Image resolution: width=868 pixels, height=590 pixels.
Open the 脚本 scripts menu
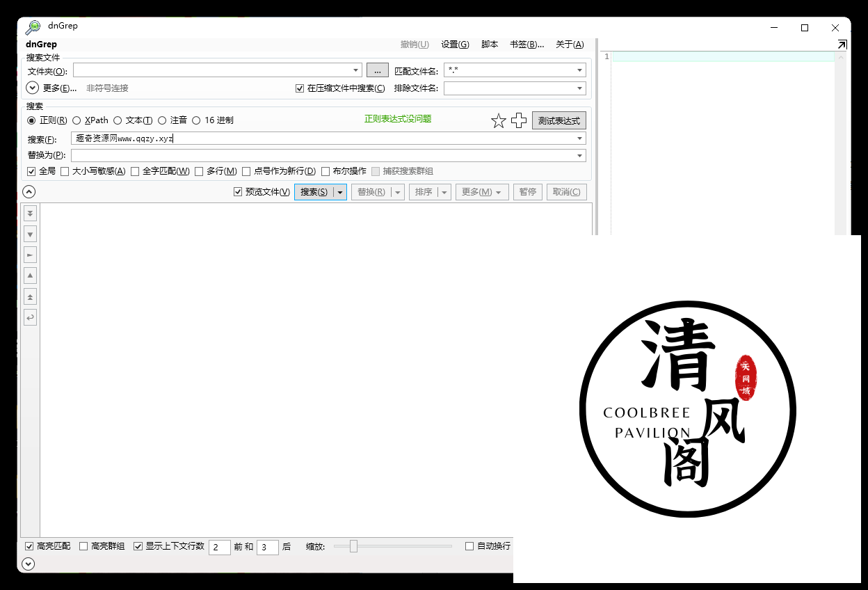[490, 45]
